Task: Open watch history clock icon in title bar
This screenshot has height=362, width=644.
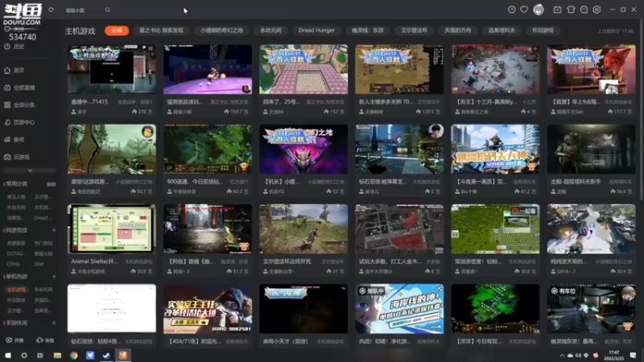Action: [512, 10]
